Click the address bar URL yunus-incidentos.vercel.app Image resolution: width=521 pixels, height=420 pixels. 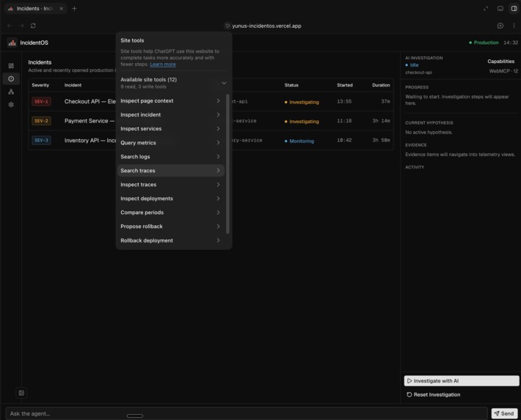point(266,26)
